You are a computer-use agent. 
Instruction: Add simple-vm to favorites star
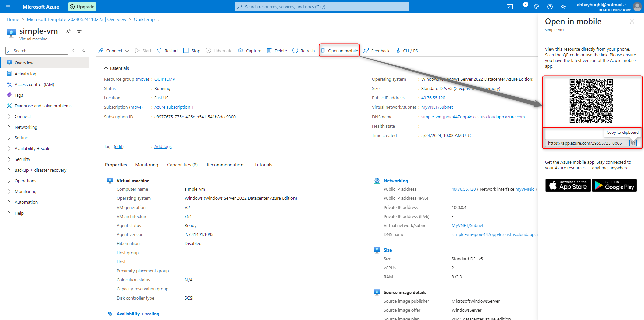tap(79, 31)
